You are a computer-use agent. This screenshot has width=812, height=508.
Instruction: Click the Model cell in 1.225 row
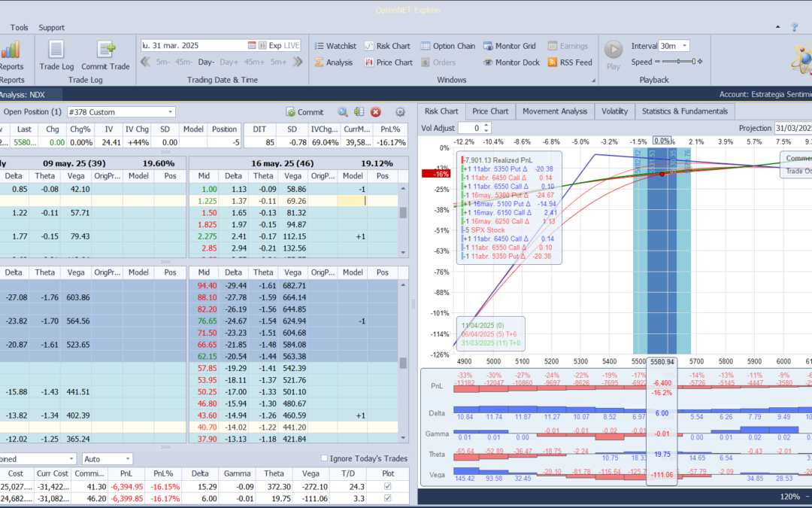pos(353,201)
